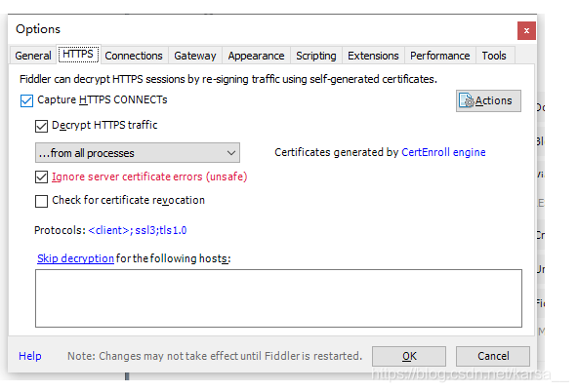Click the Actions button
This screenshot has width=578, height=392.
click(x=488, y=100)
